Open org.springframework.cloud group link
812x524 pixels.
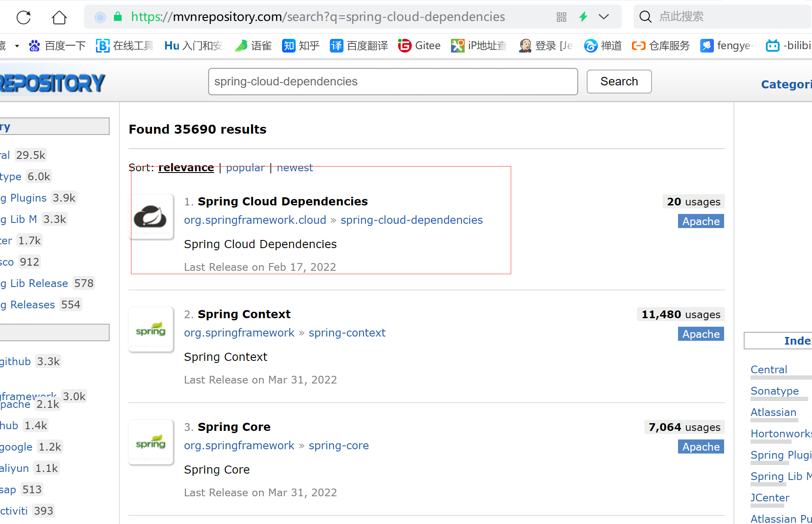click(x=255, y=220)
